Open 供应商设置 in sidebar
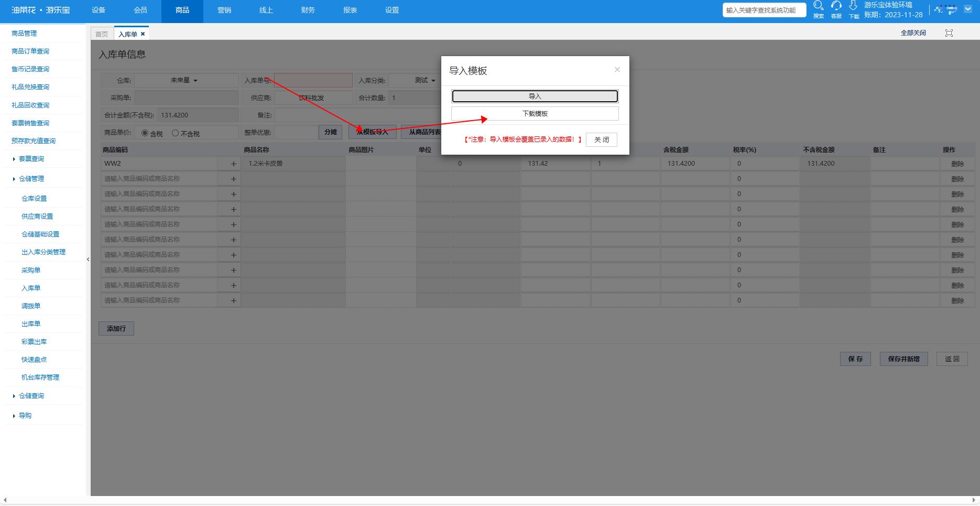 coord(37,217)
